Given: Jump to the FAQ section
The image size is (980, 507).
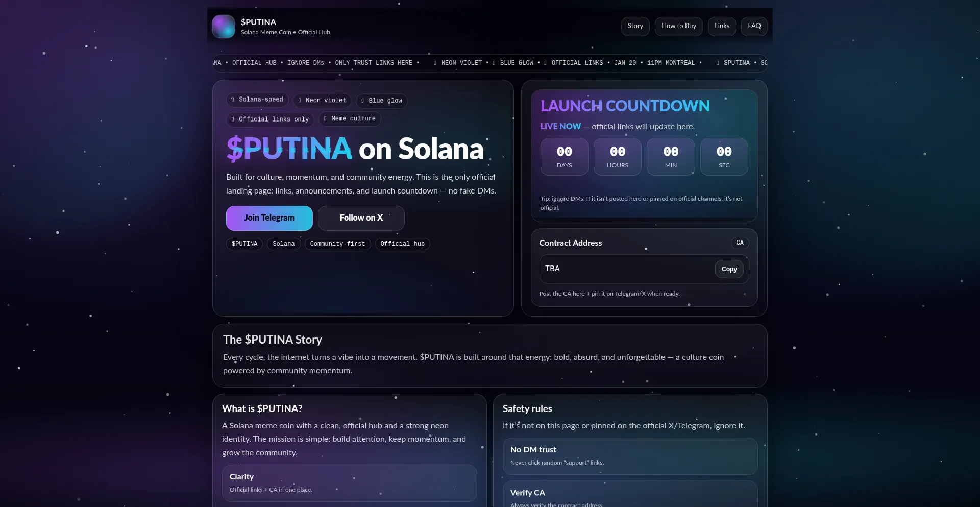Looking at the screenshot, I should (754, 26).
